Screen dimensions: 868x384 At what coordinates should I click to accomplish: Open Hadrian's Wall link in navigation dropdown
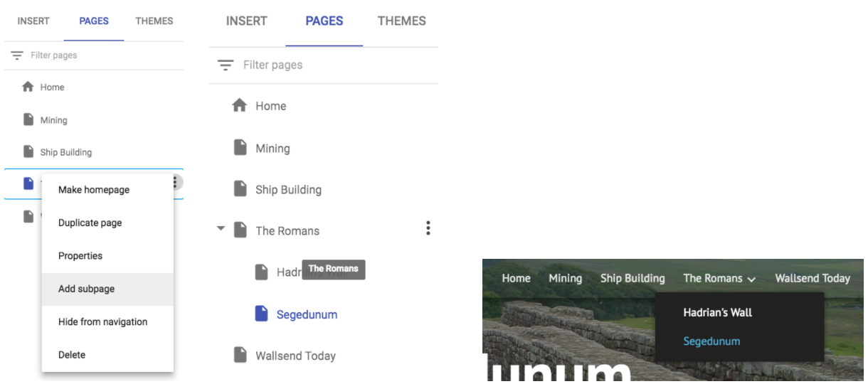(717, 312)
